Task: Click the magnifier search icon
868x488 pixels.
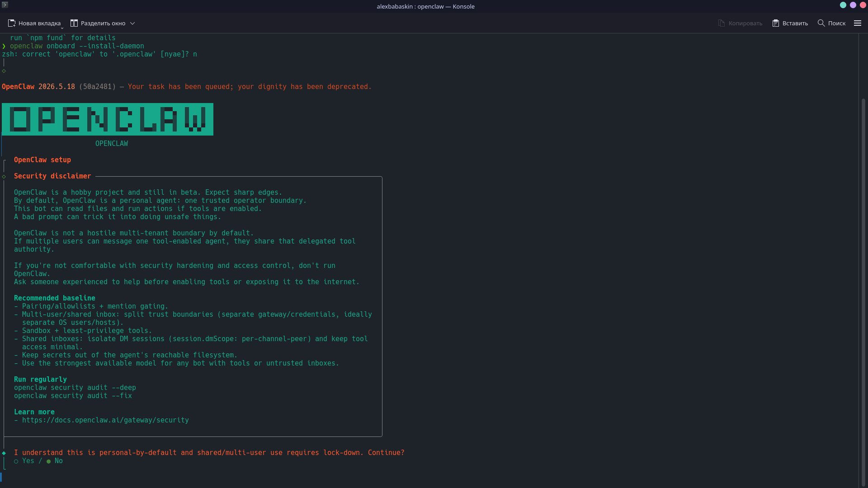Action: click(x=821, y=23)
